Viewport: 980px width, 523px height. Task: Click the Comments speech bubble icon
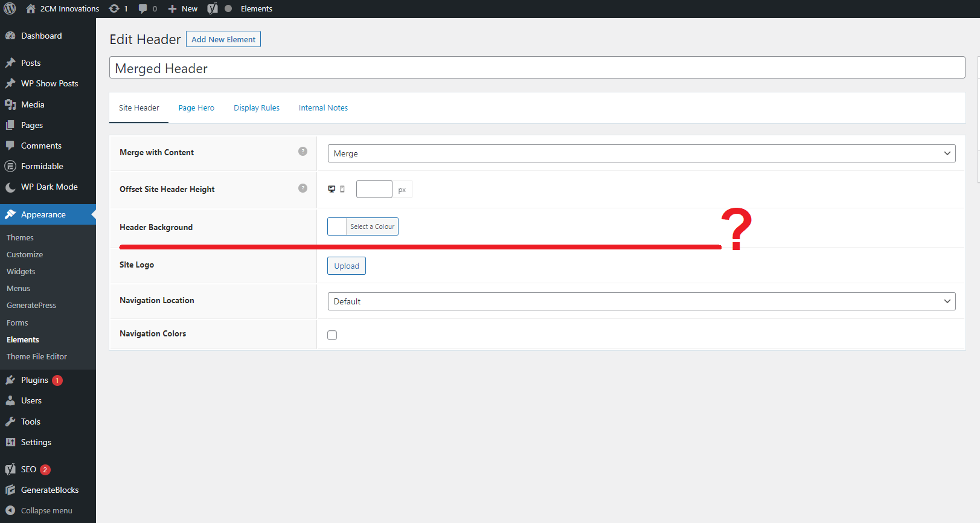pos(10,146)
